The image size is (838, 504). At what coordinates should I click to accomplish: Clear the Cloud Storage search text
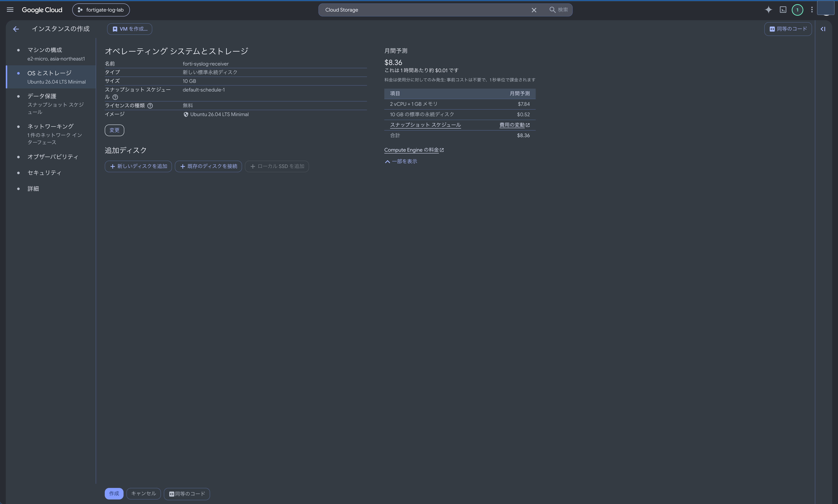point(534,10)
